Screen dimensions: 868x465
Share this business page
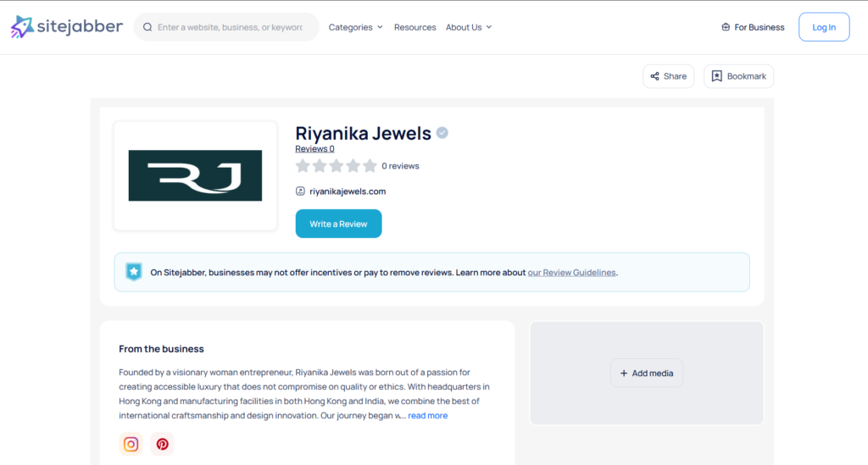(668, 76)
